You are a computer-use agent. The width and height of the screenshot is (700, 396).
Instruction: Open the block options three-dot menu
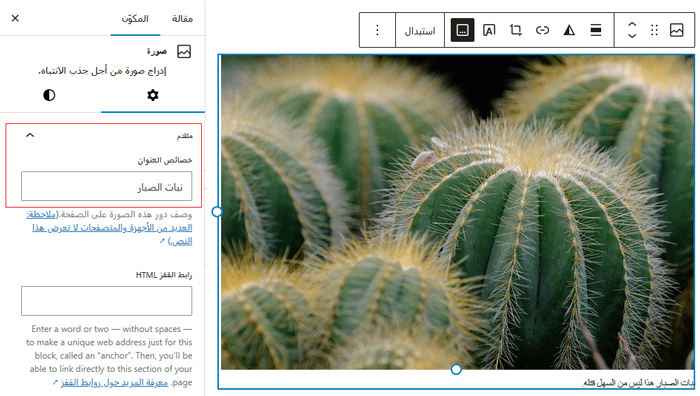point(377,30)
